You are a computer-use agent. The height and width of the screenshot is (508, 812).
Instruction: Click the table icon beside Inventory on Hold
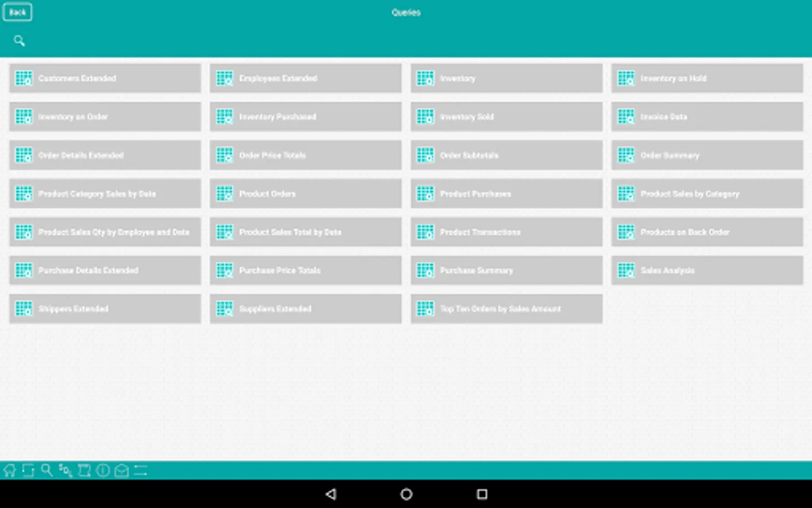coord(626,78)
